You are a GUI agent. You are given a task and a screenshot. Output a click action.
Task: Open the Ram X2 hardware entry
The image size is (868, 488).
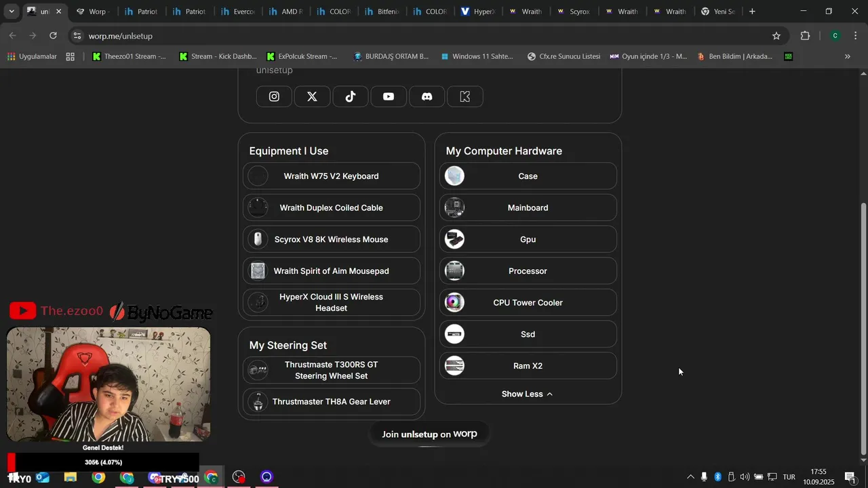528,366
